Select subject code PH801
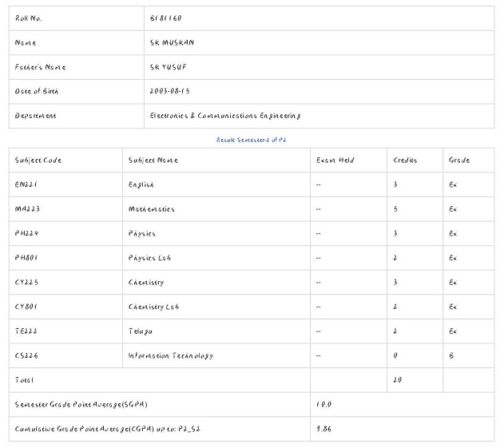Screen dimensions: 504x448 (x=26, y=258)
